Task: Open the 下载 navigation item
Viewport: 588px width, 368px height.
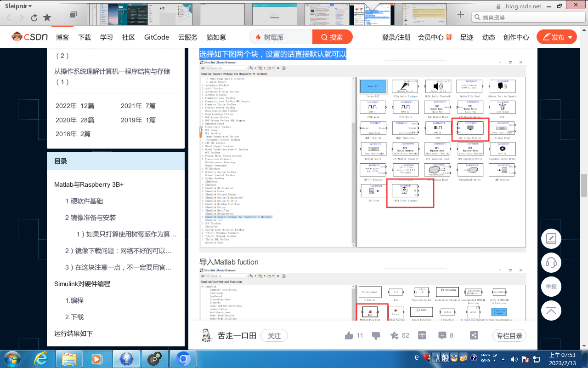Action: pyautogui.click(x=85, y=37)
